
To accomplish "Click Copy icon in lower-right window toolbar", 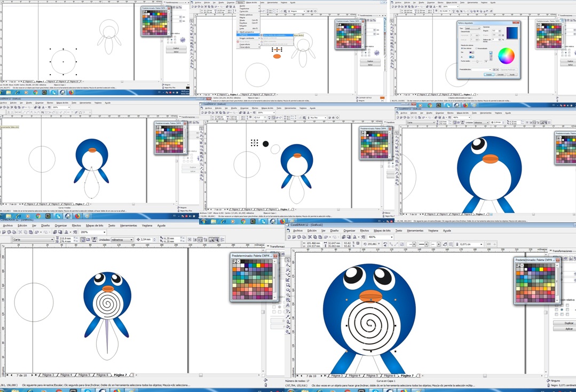I will click(315, 237).
